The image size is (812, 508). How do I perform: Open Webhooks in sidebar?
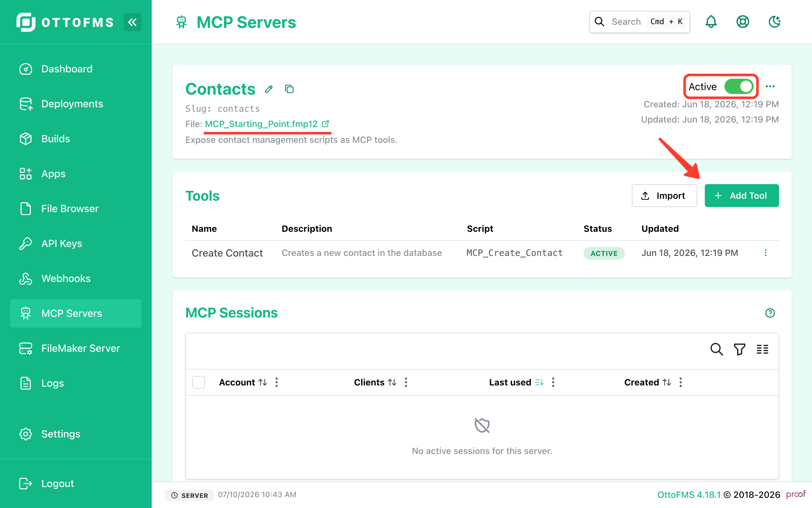pos(76,278)
